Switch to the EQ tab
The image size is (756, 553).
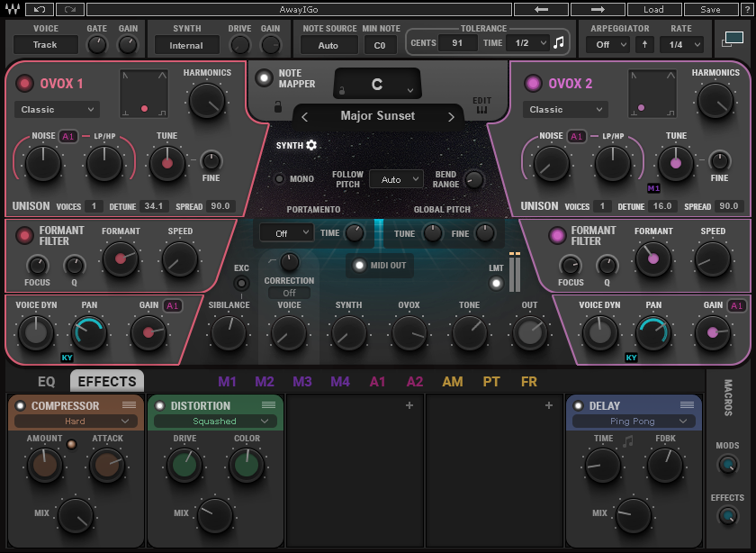pos(46,382)
